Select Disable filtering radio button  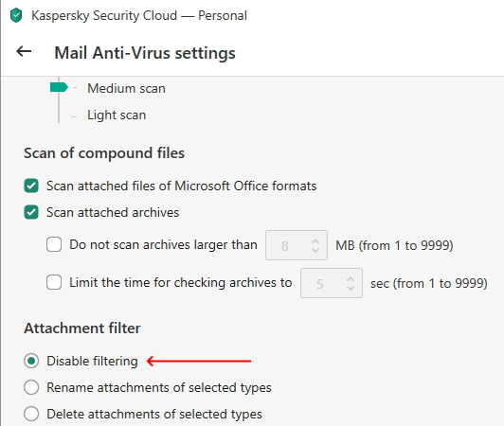click(x=31, y=361)
